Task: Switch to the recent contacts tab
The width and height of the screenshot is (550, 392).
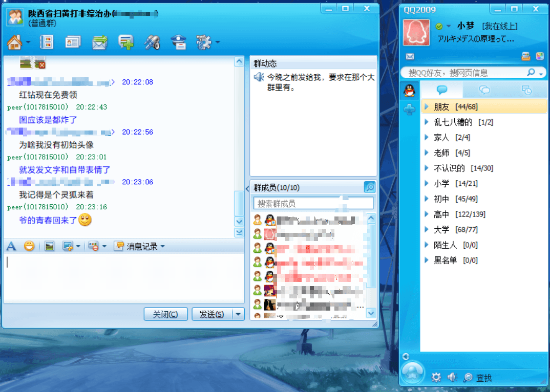Action: coord(526,90)
